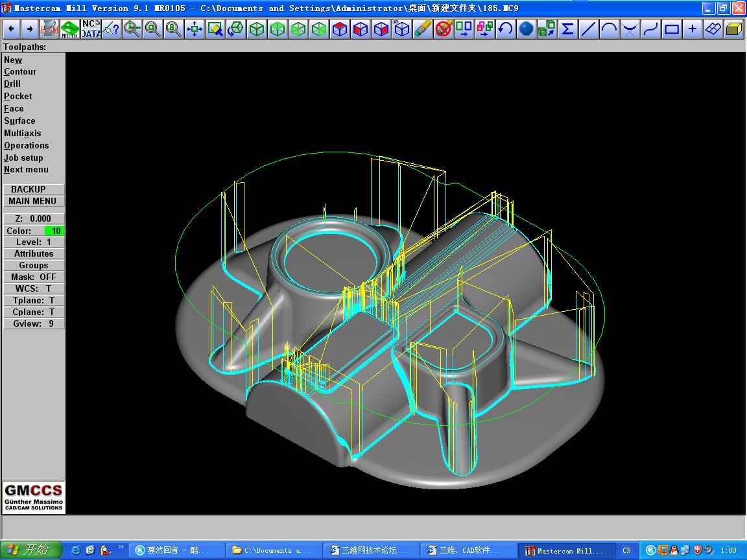Click the MAIN MENU button
Screen dimensions: 747x560
coord(34,202)
